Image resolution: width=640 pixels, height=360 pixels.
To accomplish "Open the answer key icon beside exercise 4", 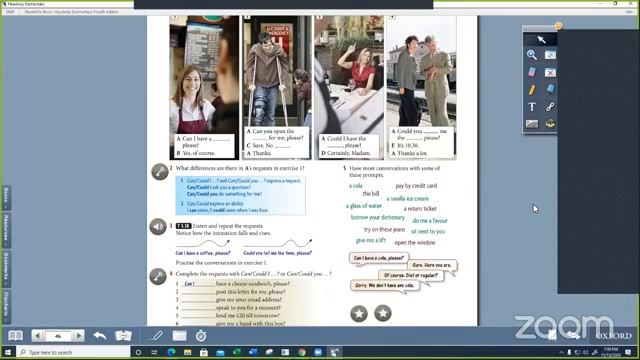I will tap(158, 276).
